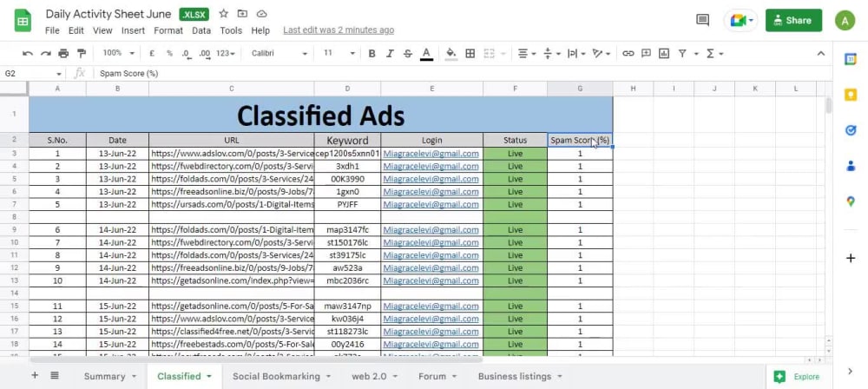Select the Paint format tool
868x389 pixels.
(x=82, y=54)
